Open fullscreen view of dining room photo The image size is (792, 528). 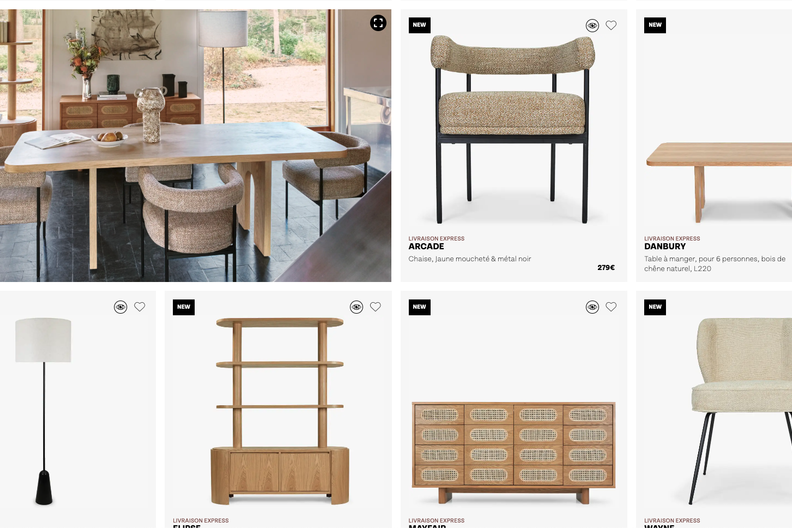378,23
